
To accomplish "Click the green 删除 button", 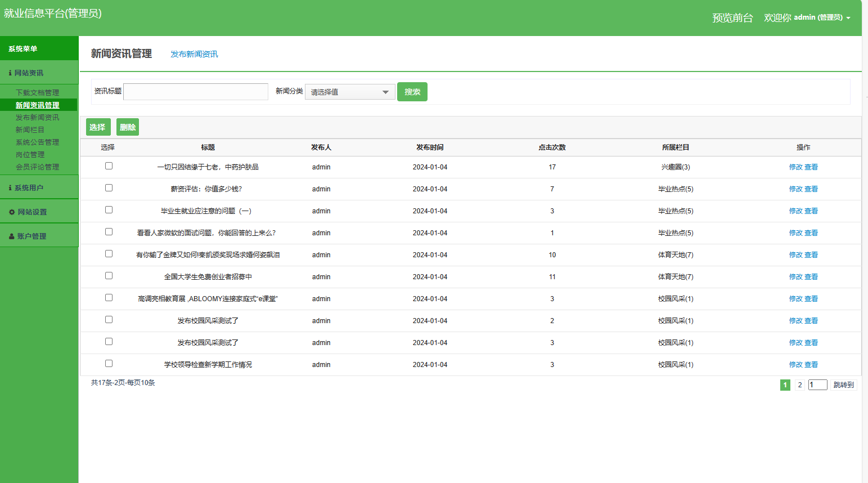I will pos(128,127).
